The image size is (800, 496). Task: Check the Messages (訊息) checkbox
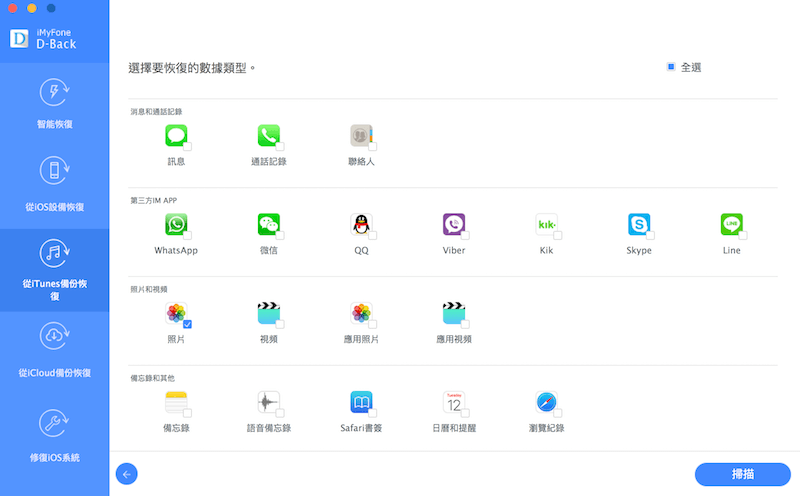pos(188,146)
